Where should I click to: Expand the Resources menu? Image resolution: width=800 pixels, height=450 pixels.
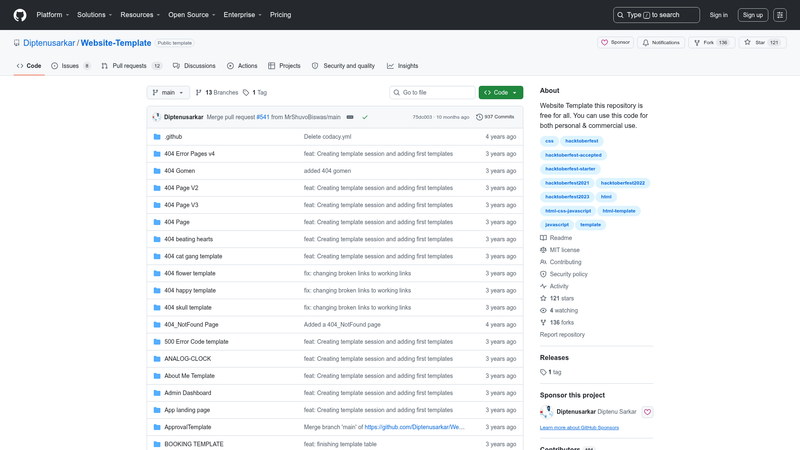[140, 15]
